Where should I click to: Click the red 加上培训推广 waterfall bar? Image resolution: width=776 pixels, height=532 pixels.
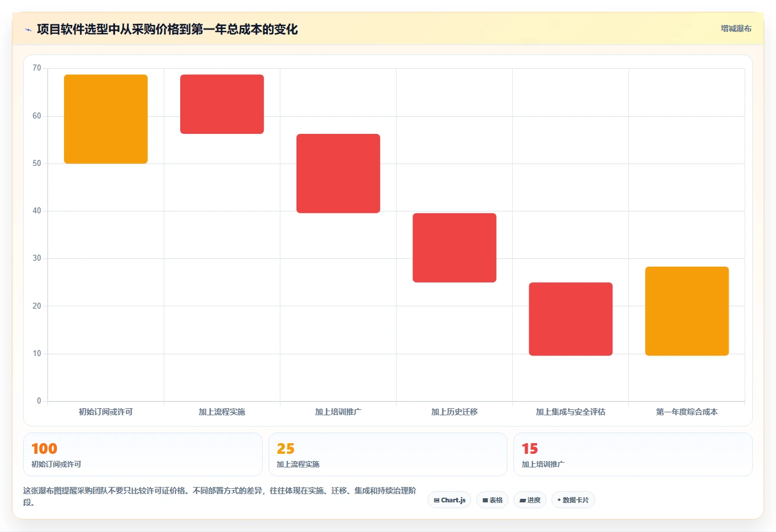point(338,174)
